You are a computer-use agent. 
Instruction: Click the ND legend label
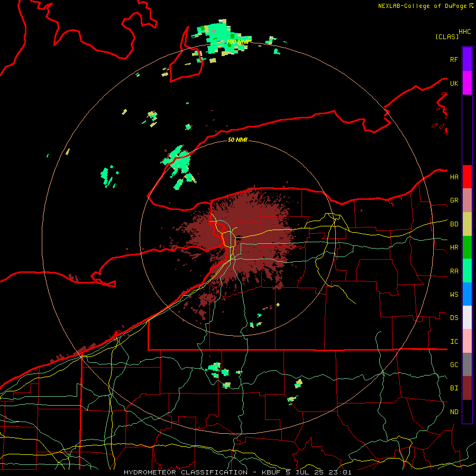click(454, 411)
